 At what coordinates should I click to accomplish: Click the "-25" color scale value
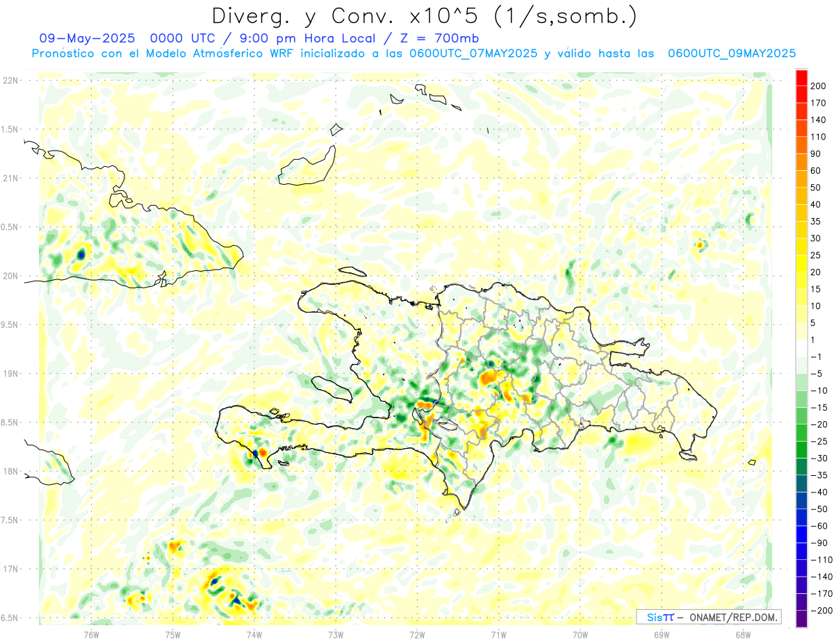pos(821,440)
